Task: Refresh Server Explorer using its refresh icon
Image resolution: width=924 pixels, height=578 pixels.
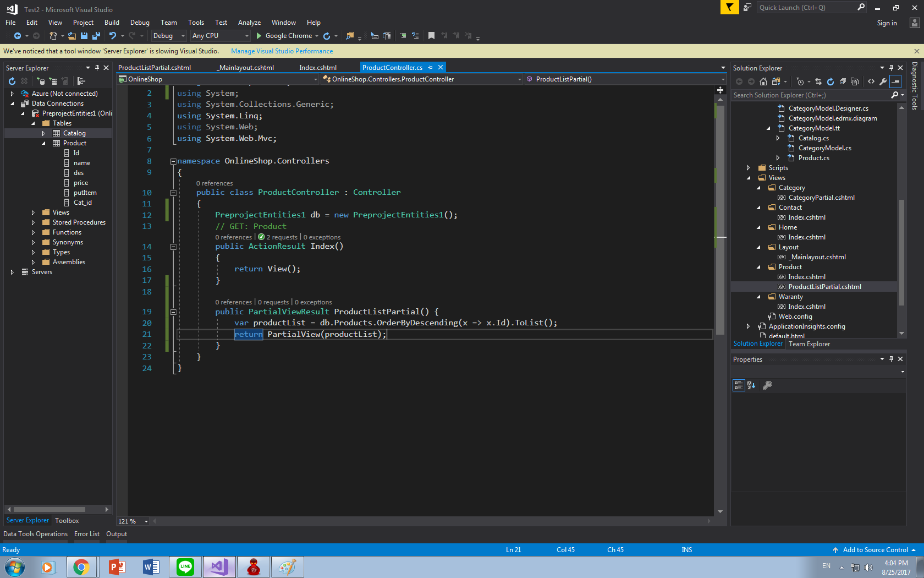Action: (12, 81)
